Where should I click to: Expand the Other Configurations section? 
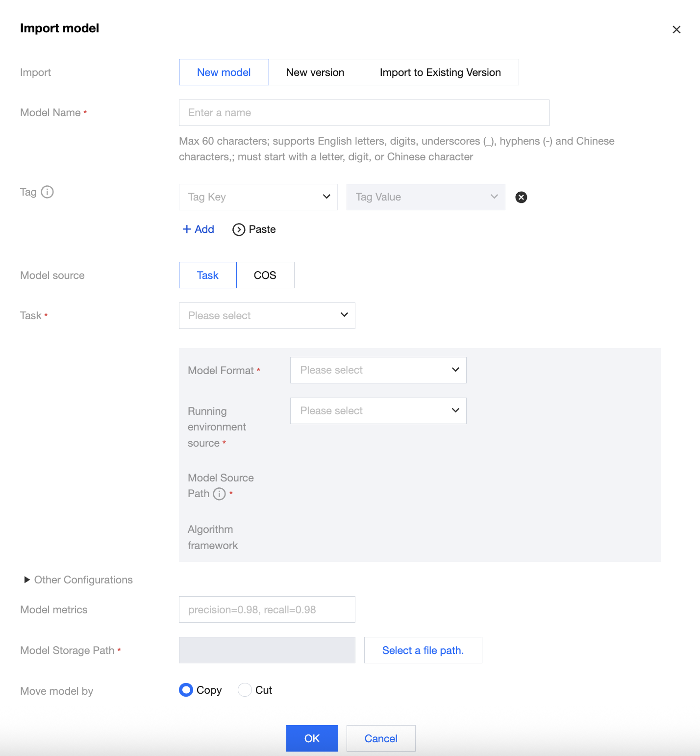(27, 580)
